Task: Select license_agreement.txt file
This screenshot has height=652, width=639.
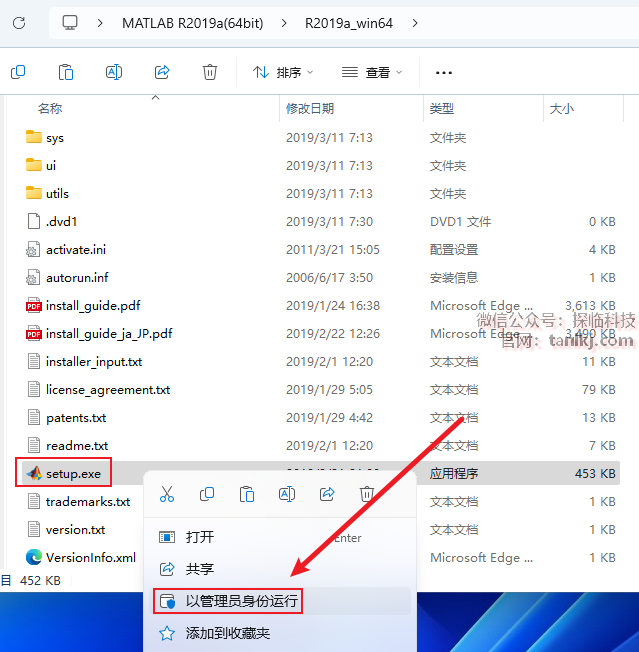Action: pos(98,390)
